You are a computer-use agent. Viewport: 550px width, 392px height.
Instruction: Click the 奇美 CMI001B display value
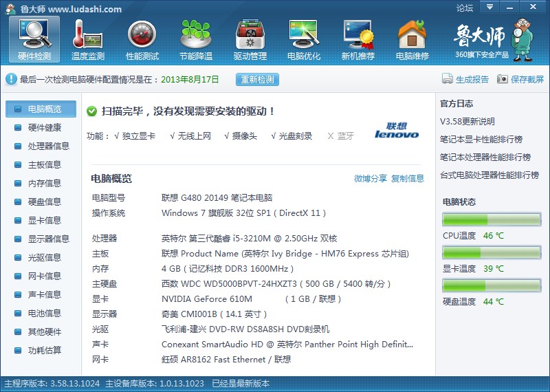click(214, 314)
